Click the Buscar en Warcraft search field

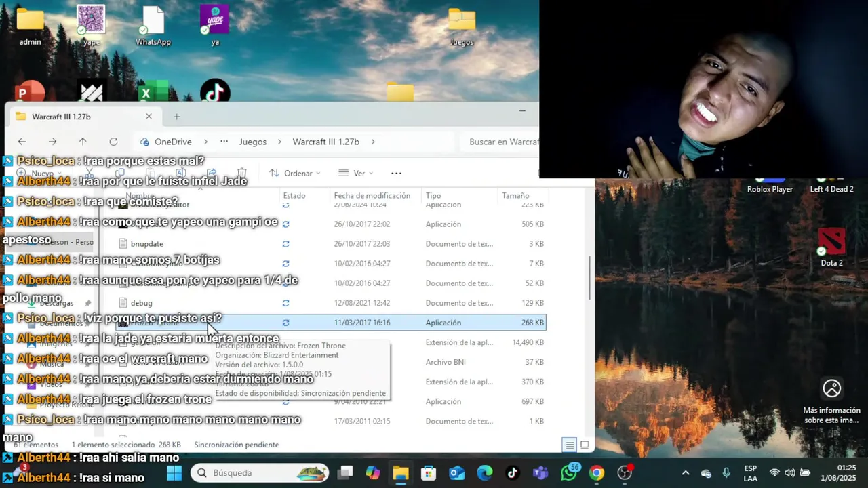click(502, 142)
